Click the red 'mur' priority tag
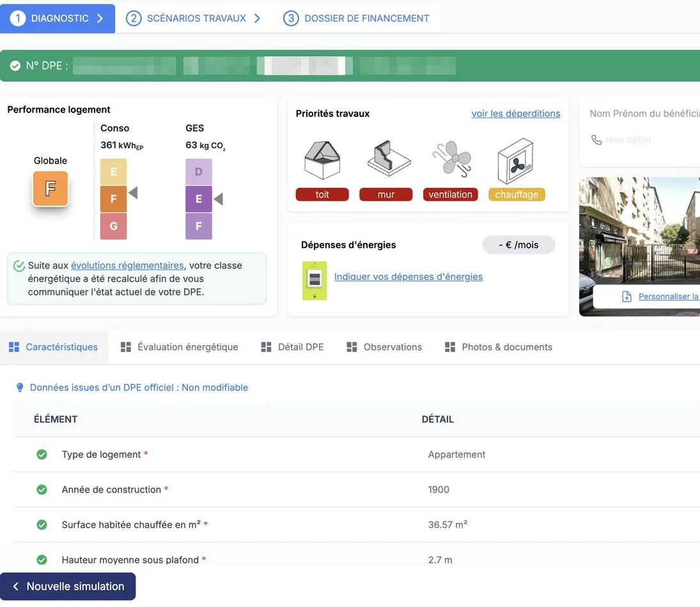700x607 pixels. click(385, 195)
